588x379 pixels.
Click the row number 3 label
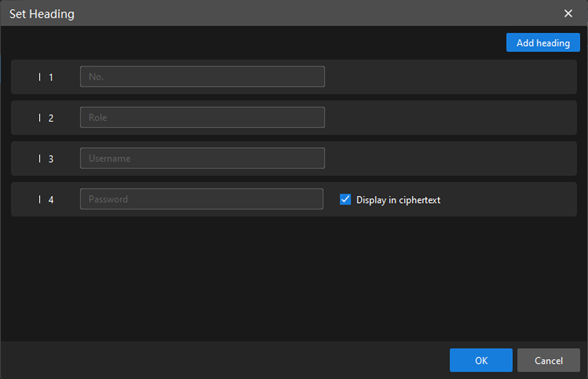51,159
